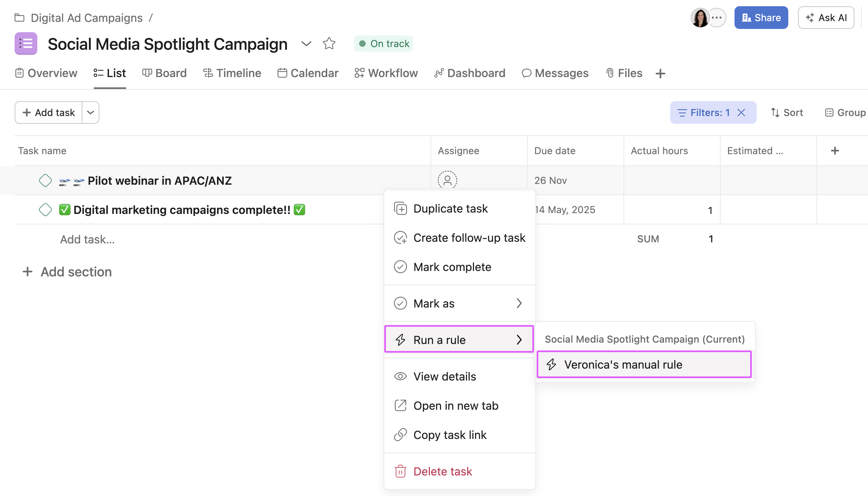This screenshot has height=496, width=868.
Task: Toggle completion of Digital marketing campaigns task
Action: [x=45, y=210]
